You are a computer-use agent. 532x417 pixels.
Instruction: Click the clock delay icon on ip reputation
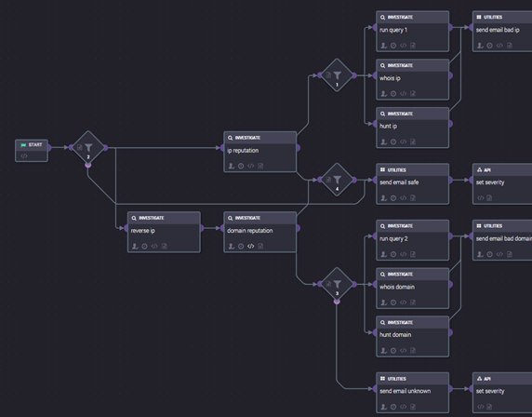(x=241, y=166)
